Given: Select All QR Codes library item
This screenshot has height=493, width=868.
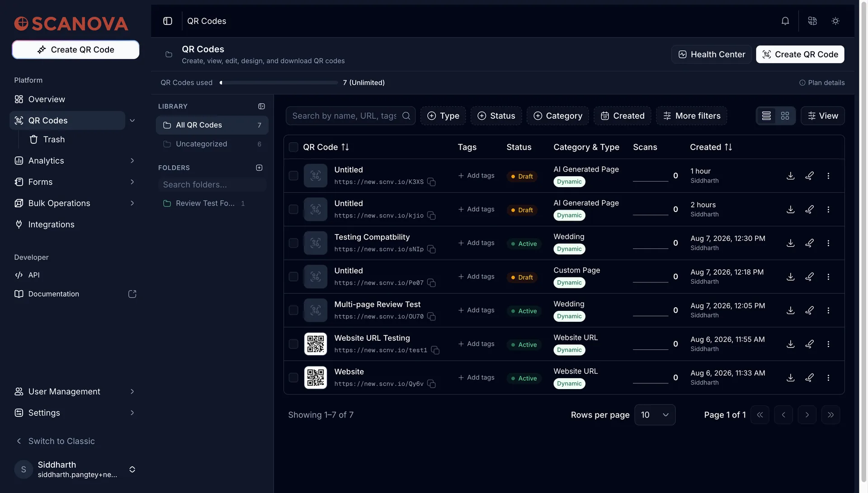Looking at the screenshot, I should [212, 125].
